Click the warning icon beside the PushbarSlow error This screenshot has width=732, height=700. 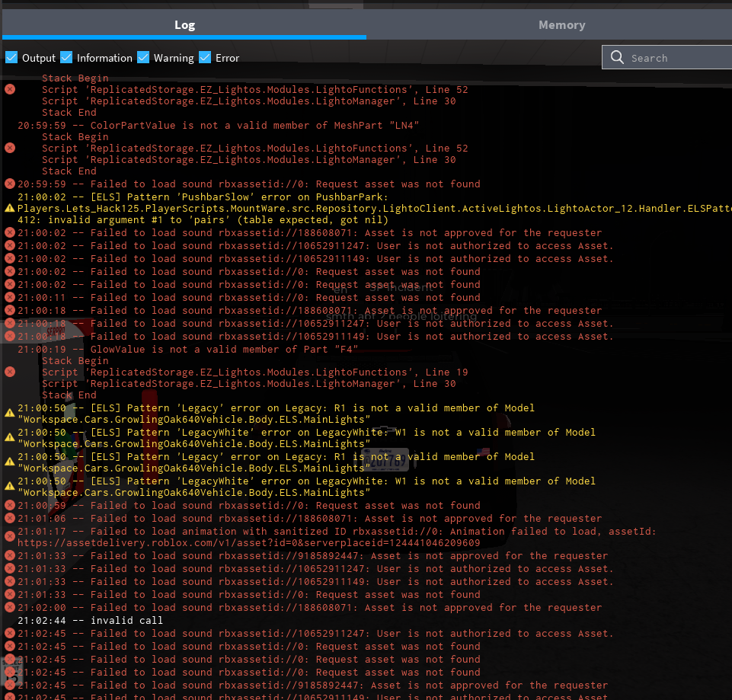point(10,207)
